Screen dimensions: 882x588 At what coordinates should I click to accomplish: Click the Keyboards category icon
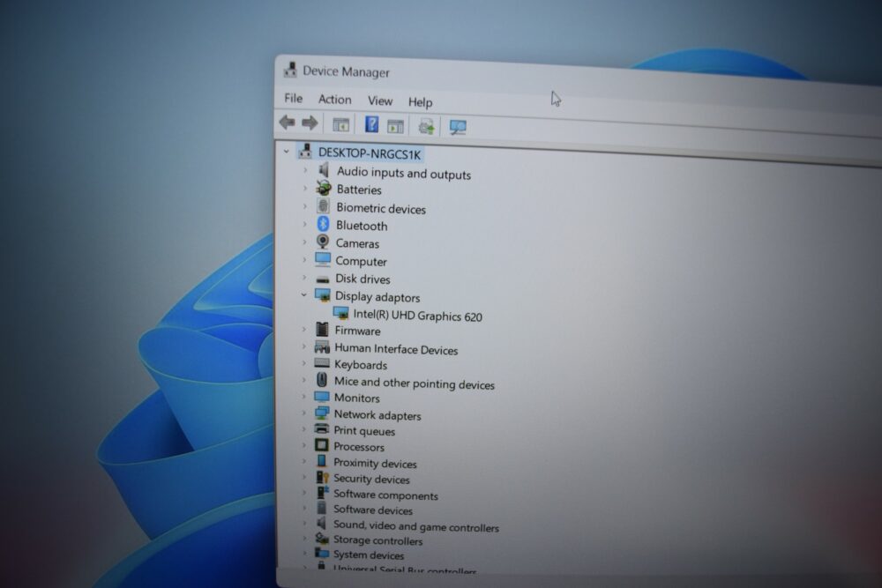click(x=322, y=363)
